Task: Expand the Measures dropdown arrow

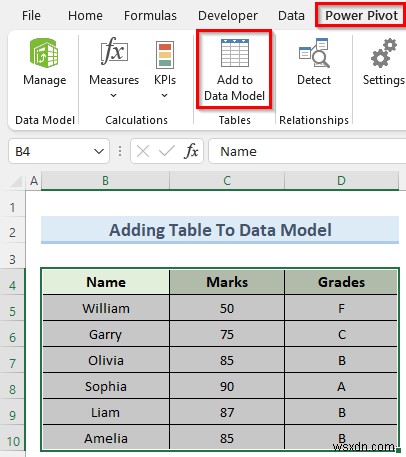Action: pos(113,96)
